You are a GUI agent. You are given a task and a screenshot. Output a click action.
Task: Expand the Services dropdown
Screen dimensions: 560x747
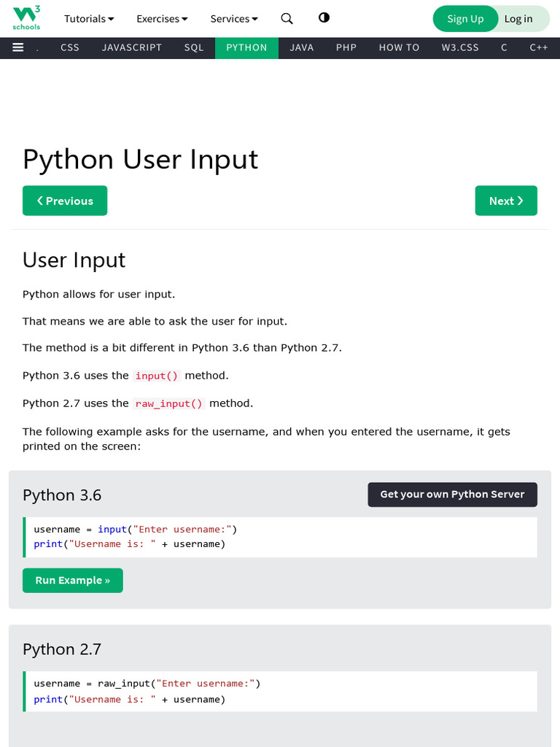(234, 19)
